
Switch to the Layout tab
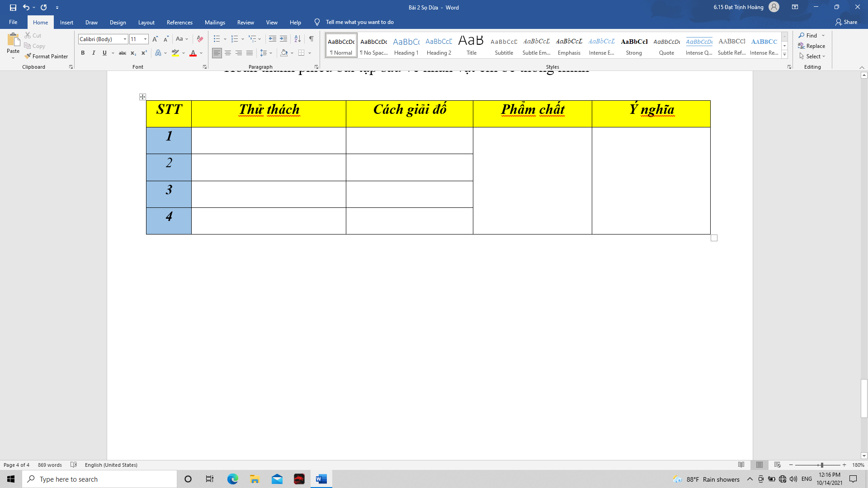click(146, 22)
